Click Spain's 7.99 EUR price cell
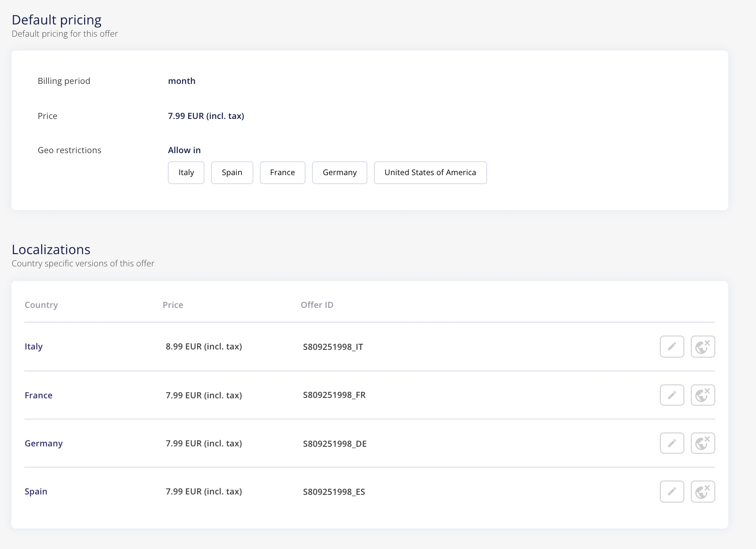The width and height of the screenshot is (756, 549). [x=204, y=492]
